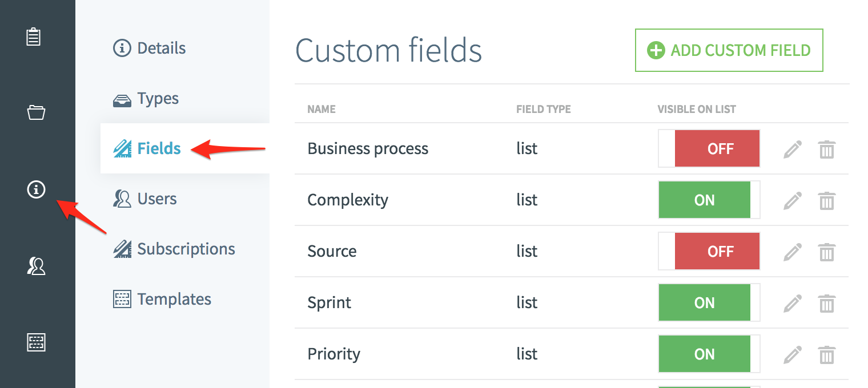The image size is (868, 388).
Task: Delete the Source field
Action: (x=826, y=252)
